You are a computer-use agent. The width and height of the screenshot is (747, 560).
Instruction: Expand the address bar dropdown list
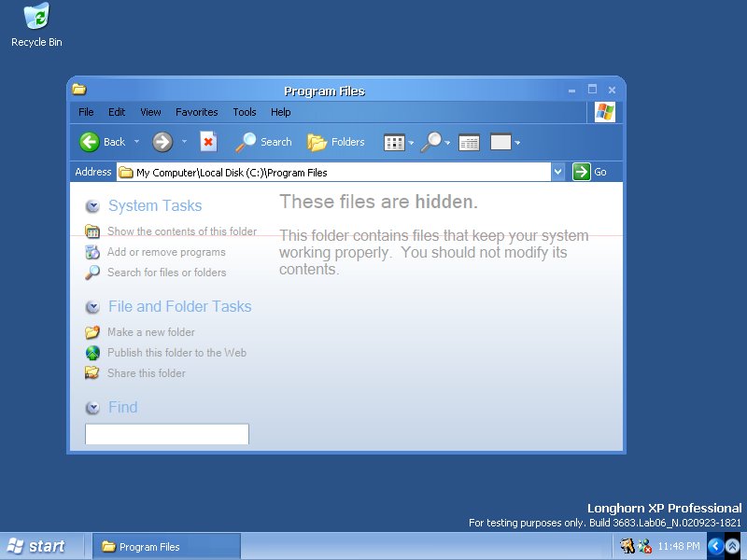(558, 172)
